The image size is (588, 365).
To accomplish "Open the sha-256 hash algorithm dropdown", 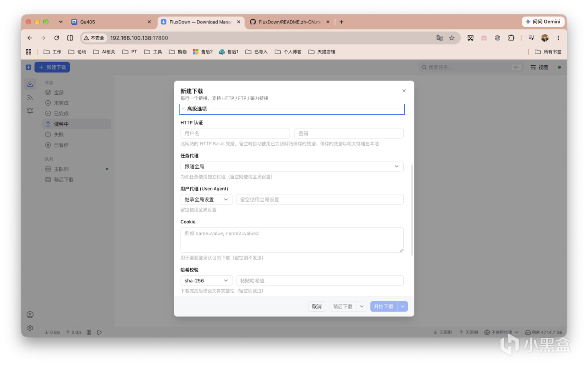I will point(206,280).
